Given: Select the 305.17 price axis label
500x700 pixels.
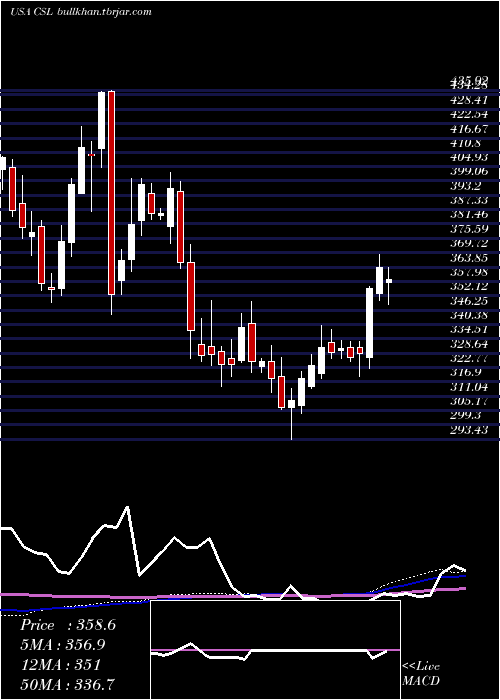Looking at the screenshot, I should pos(469,401).
